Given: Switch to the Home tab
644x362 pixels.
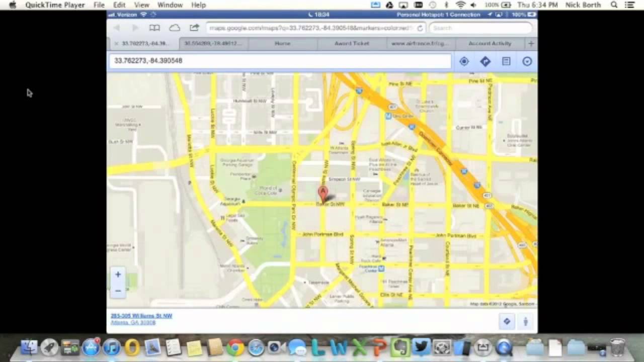Looking at the screenshot, I should click(282, 44).
